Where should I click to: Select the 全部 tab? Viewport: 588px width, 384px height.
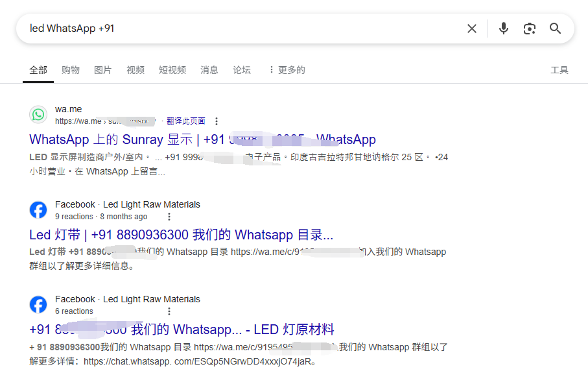(38, 70)
